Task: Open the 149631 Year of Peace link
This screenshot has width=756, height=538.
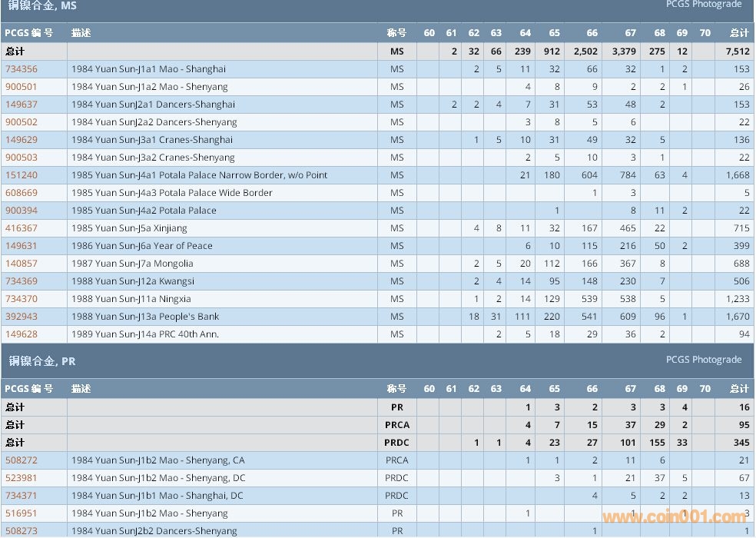Action: (x=22, y=246)
